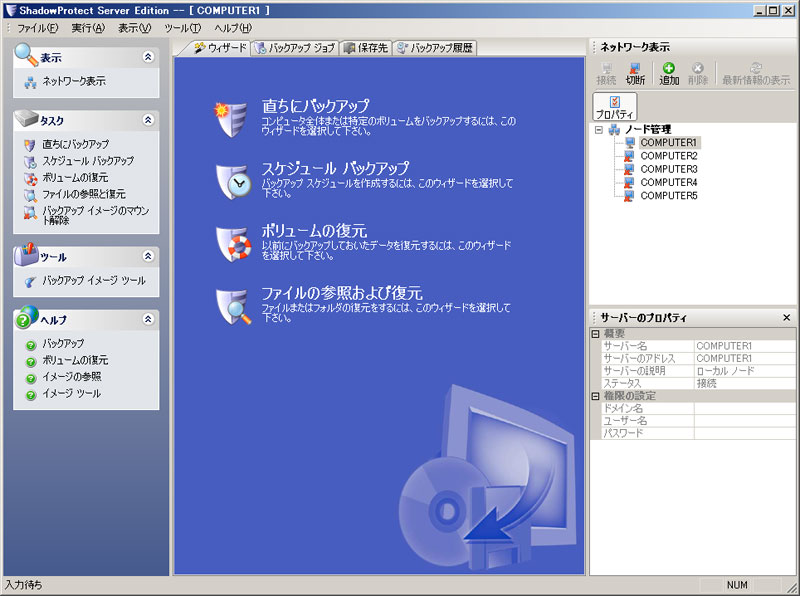Close the サーバーのプロパティ panel

pyautogui.click(x=786, y=317)
